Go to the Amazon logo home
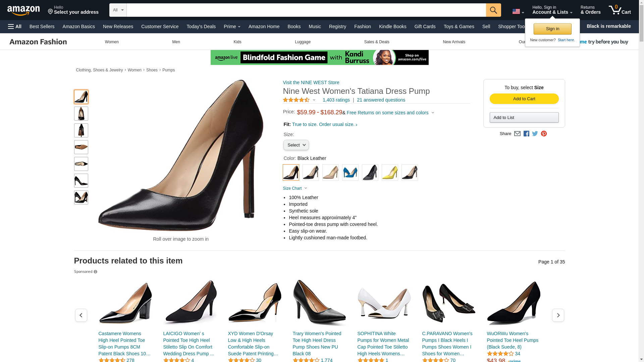Image resolution: width=644 pixels, height=362 pixels. [x=23, y=10]
